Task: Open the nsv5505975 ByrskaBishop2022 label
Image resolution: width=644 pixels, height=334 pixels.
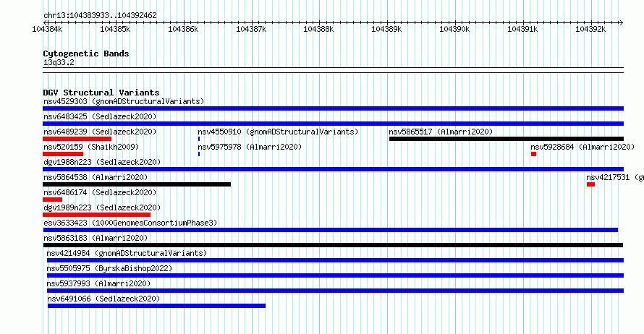Action: pyautogui.click(x=109, y=268)
